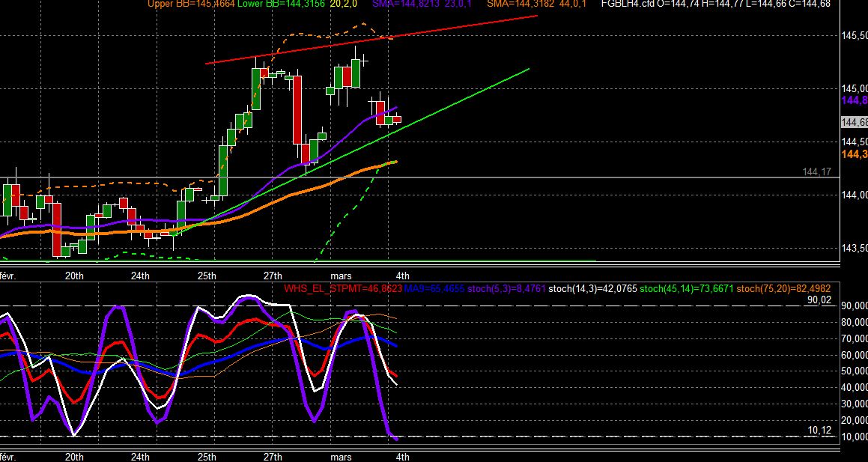Viewport: 868px width, 462px height.
Task: Click the MA9=65,4655 indicator label
Action: click(x=434, y=288)
